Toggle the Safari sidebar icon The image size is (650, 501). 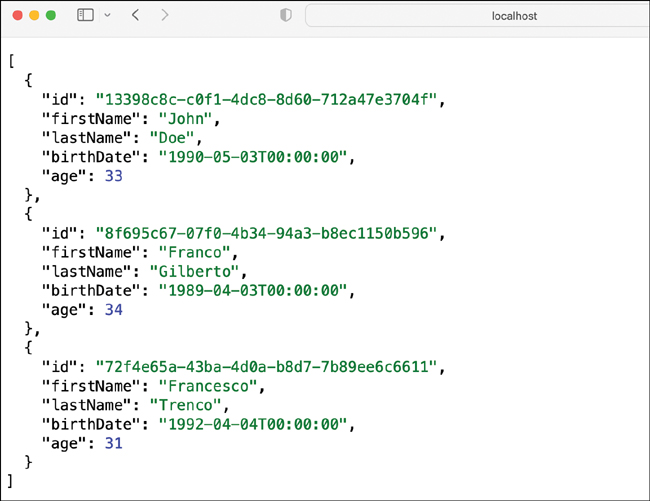(x=85, y=16)
